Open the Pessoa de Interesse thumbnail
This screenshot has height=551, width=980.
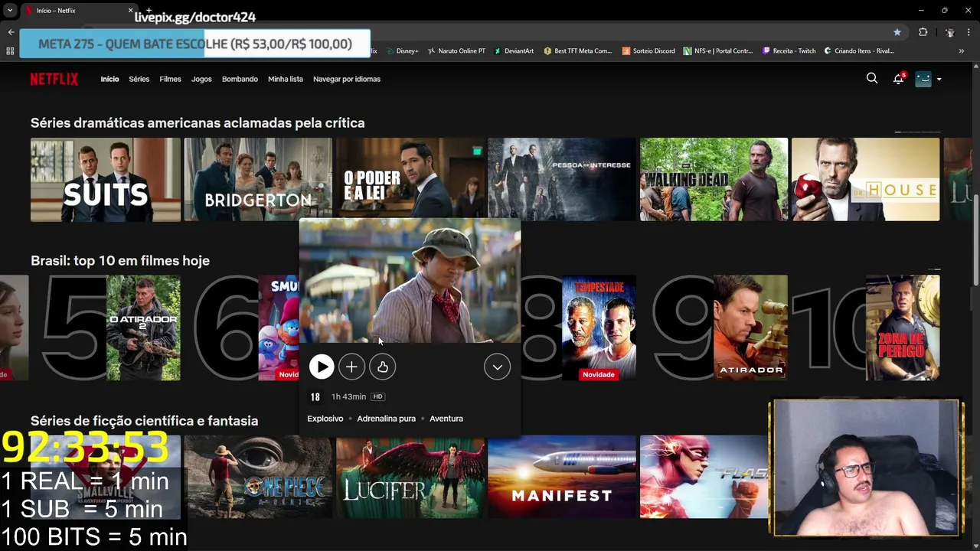562,180
